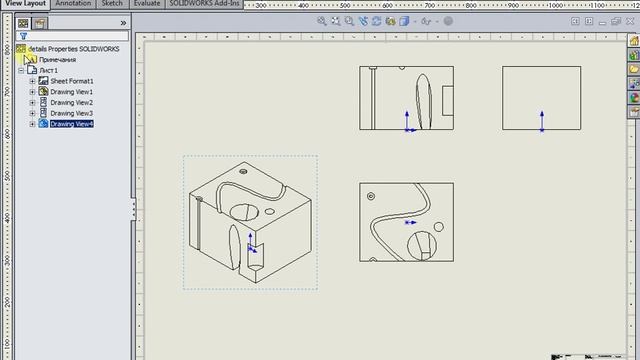
Task: Click the Drawing View2 projected view icon
Action: [43, 102]
